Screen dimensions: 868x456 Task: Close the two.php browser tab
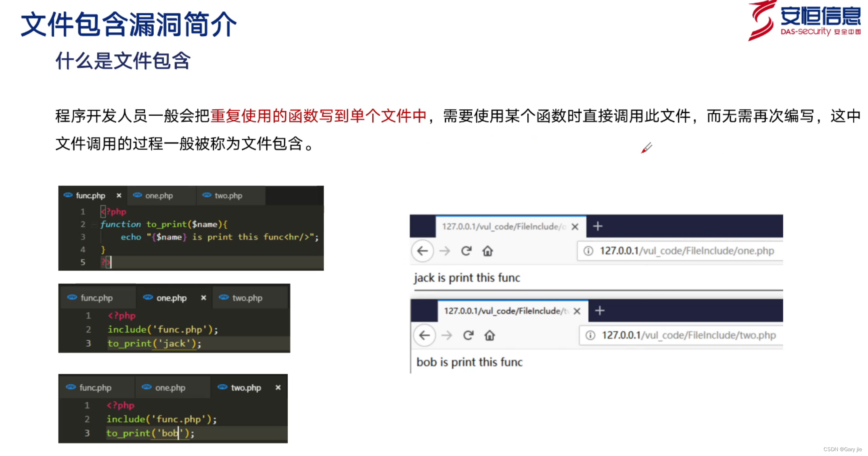pyautogui.click(x=577, y=311)
